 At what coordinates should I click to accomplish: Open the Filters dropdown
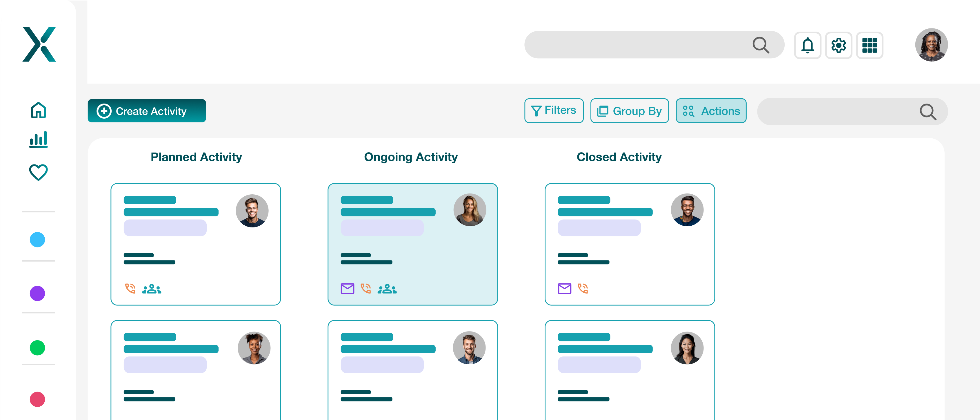point(554,111)
